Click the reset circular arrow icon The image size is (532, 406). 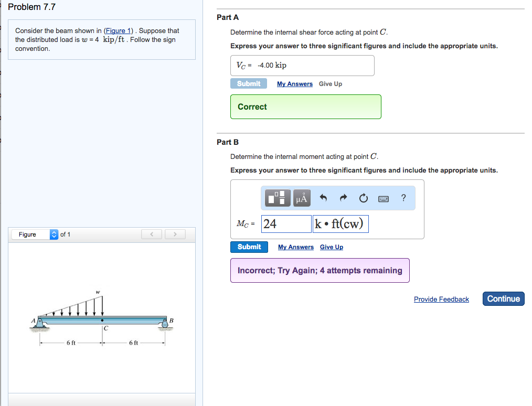click(364, 198)
